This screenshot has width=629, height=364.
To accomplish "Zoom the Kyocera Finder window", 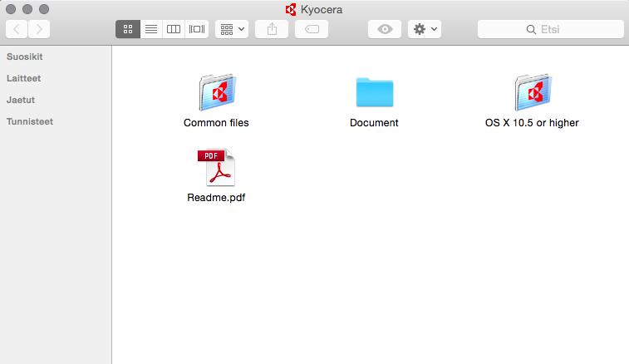I will (44, 9).
